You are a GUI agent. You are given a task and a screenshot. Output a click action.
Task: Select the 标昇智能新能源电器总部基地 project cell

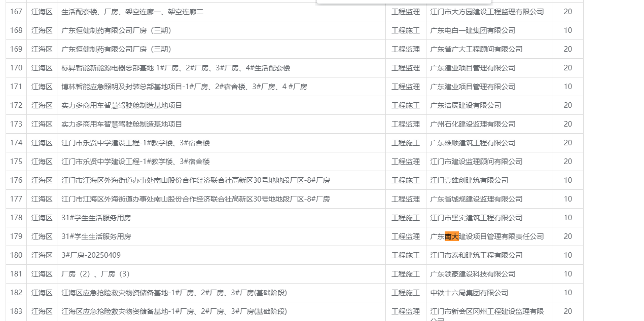pos(175,68)
